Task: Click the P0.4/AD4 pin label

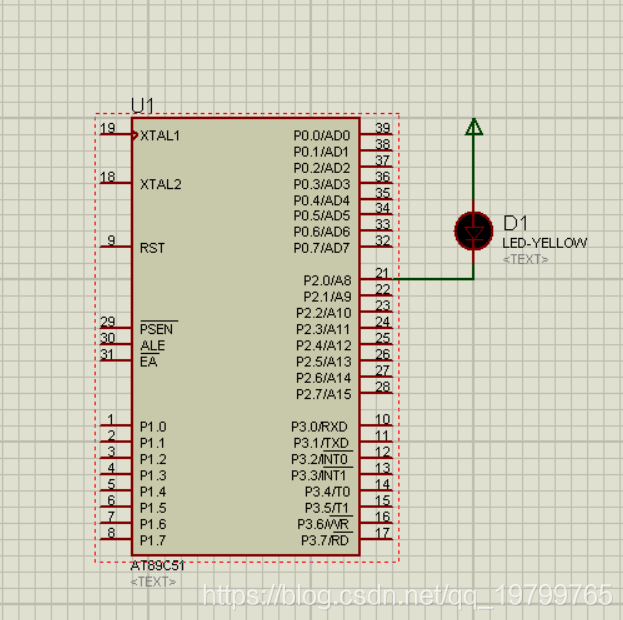Action: [322, 200]
